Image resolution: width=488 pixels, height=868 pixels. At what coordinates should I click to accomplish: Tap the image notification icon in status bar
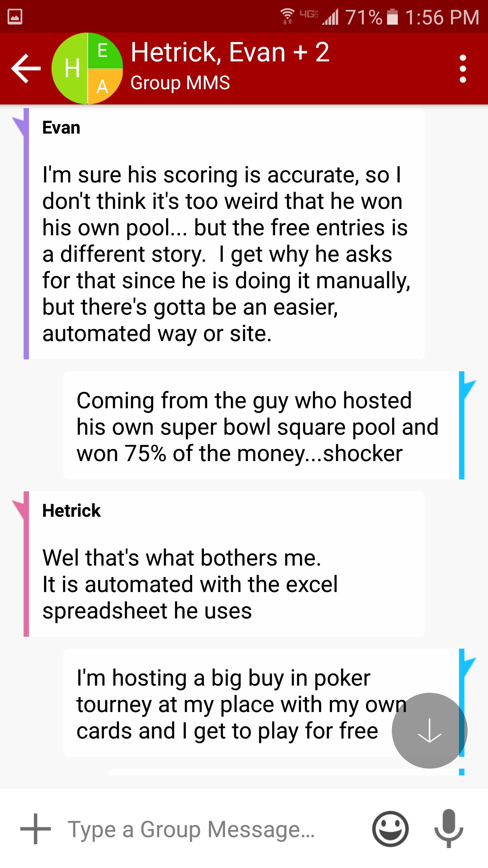pos(15,17)
